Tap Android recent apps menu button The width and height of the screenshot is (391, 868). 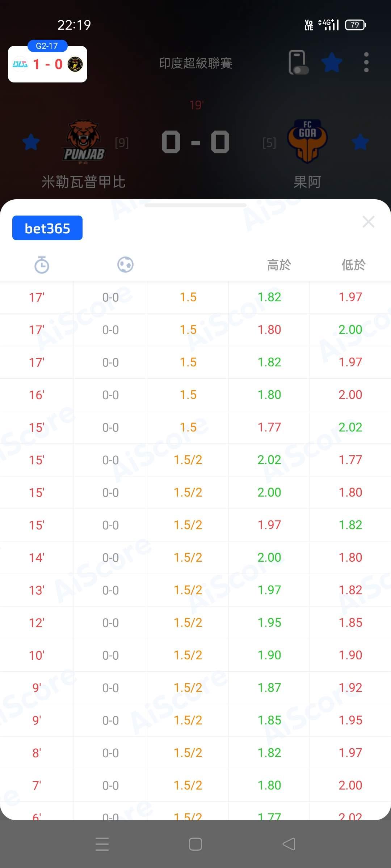click(x=102, y=844)
